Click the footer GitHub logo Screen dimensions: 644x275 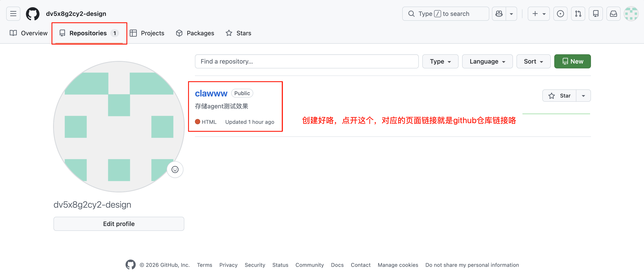[130, 265]
